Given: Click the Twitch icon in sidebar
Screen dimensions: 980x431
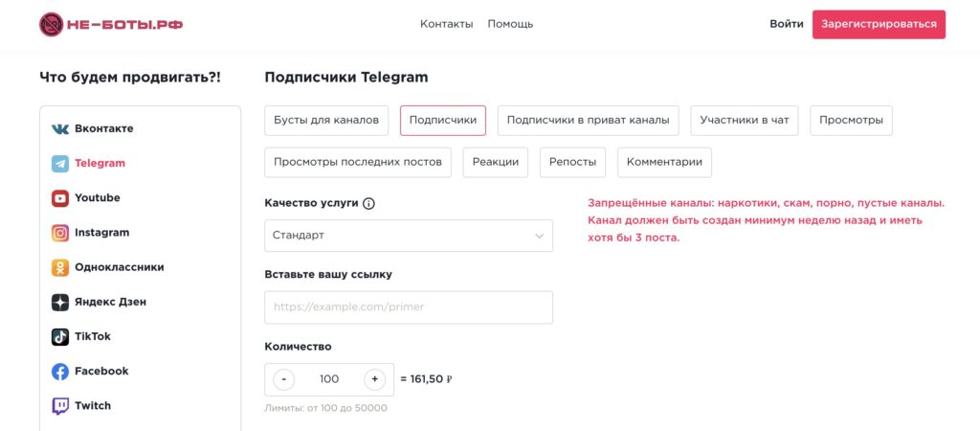Looking at the screenshot, I should tap(60, 406).
